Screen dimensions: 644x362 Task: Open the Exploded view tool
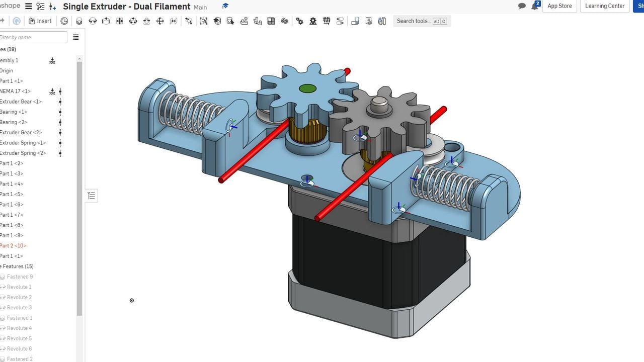[x=355, y=21]
